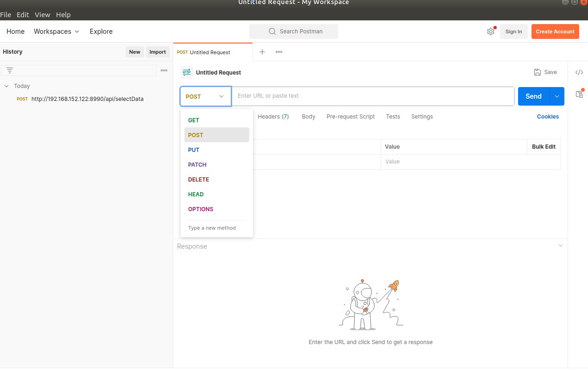Image resolution: width=588 pixels, height=370 pixels.
Task: Open the Pre-request Script tab
Action: (351, 117)
